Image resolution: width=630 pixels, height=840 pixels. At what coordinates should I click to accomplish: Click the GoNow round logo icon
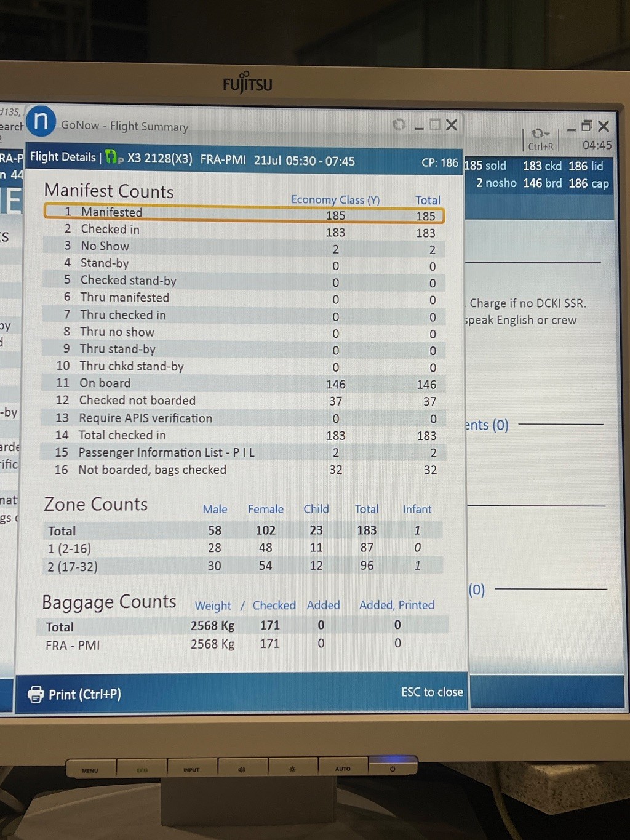41,121
